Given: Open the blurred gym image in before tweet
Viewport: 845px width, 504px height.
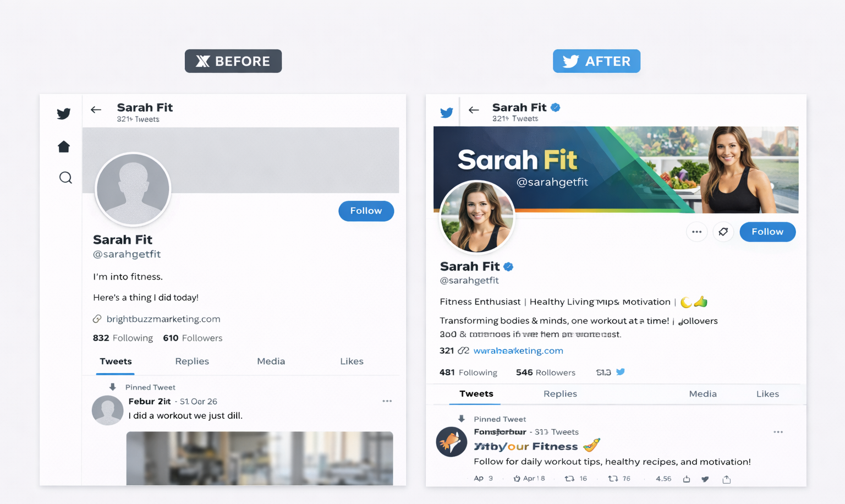Looking at the screenshot, I should [260, 458].
